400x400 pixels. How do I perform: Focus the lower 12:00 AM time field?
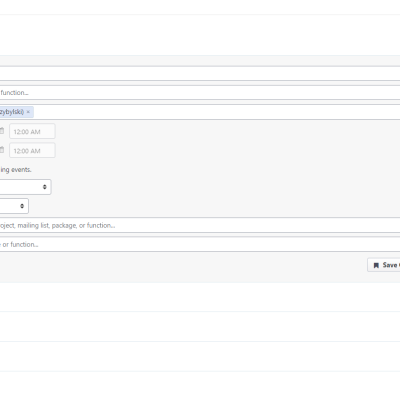pos(32,150)
